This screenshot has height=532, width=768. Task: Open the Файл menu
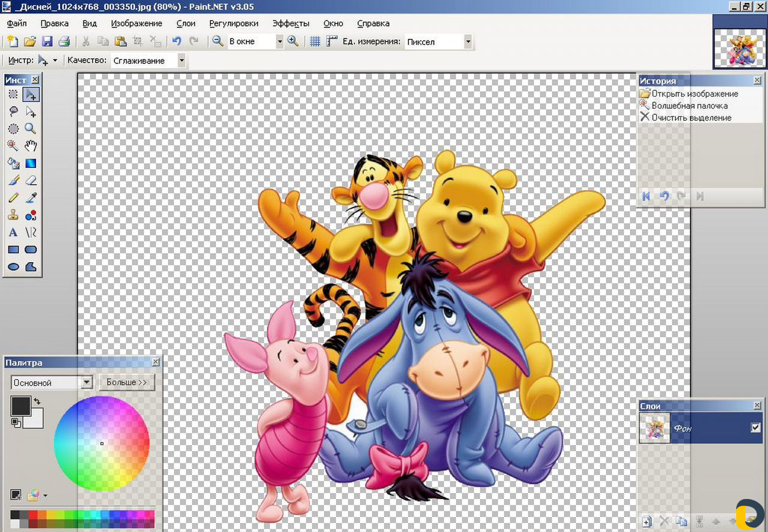pyautogui.click(x=17, y=23)
